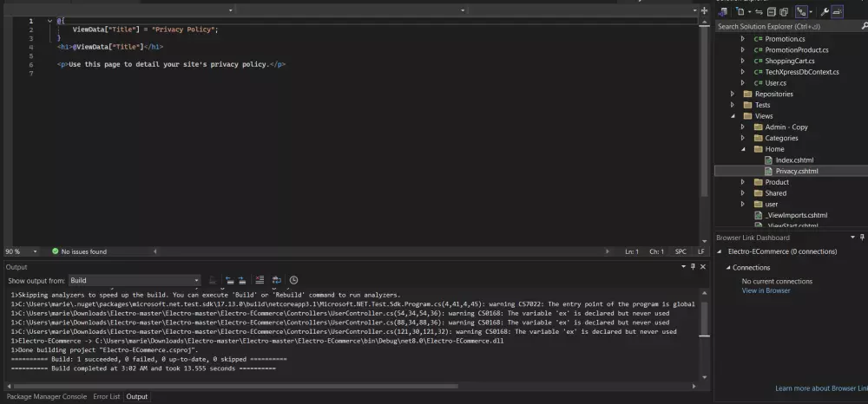This screenshot has height=404, width=868.
Task: Click the Output panel pin auto-hide icon
Action: (693, 267)
